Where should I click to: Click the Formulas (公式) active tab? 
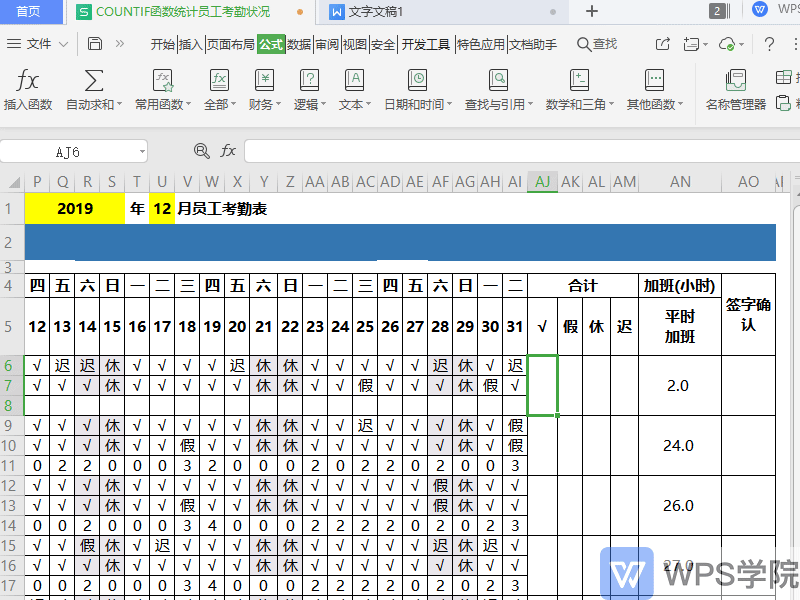point(271,44)
